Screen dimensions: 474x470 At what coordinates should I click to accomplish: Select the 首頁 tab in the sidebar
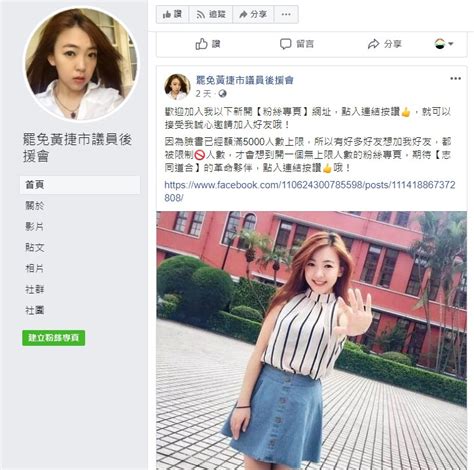coord(80,185)
